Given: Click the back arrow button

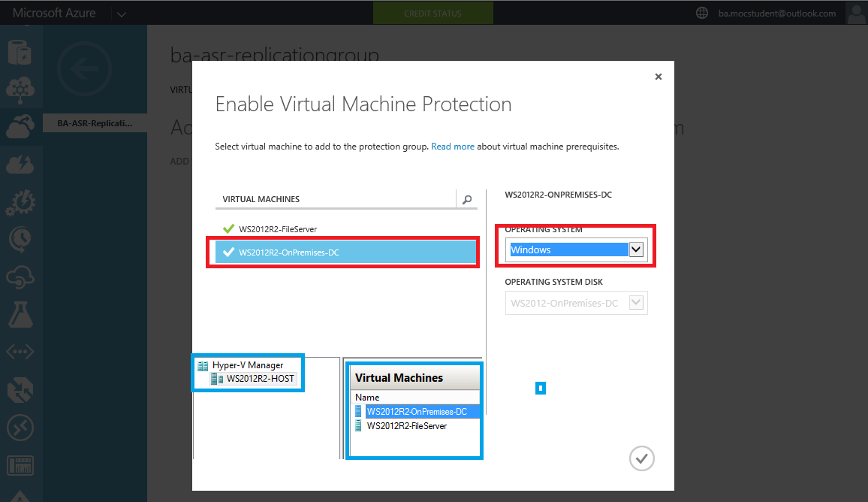Looking at the screenshot, I should (84, 69).
